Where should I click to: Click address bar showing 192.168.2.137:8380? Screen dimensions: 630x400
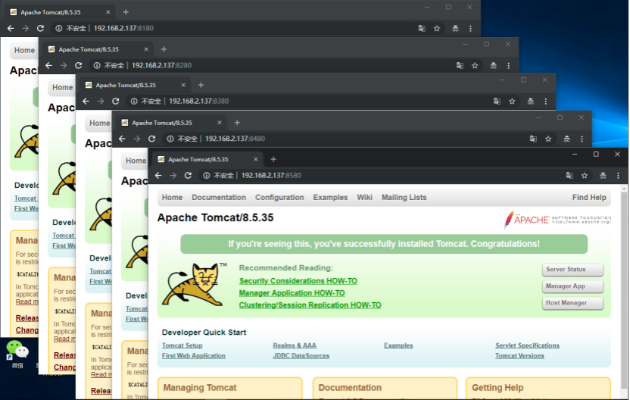click(305, 101)
